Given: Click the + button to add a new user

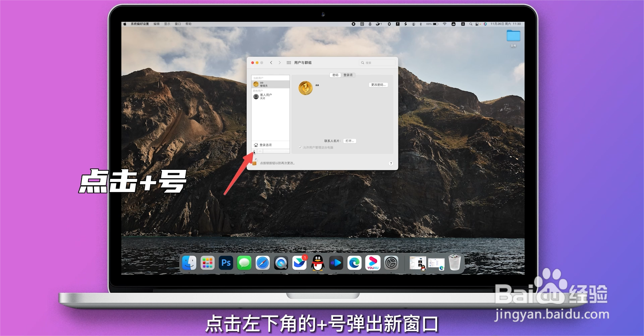Looking at the screenshot, I should point(254,151).
